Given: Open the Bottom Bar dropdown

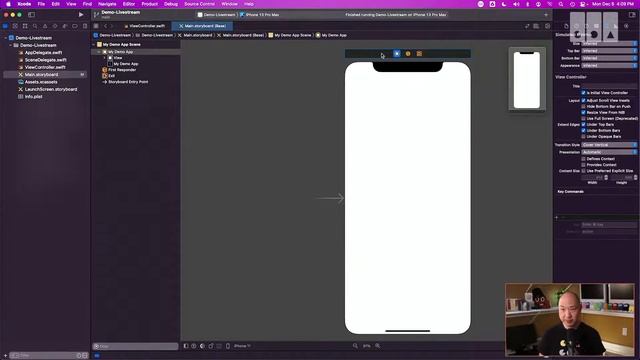Looking at the screenshot, I should point(609,58).
